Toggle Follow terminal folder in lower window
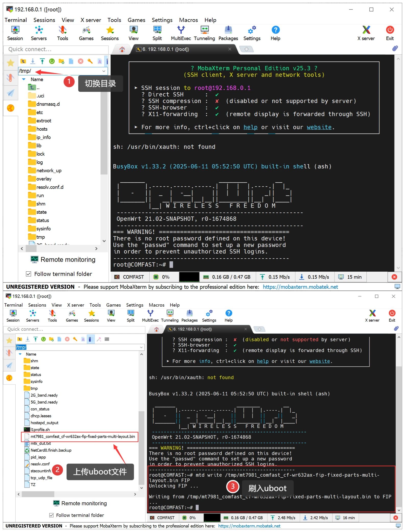The height and width of the screenshot is (532, 405). click(x=51, y=515)
